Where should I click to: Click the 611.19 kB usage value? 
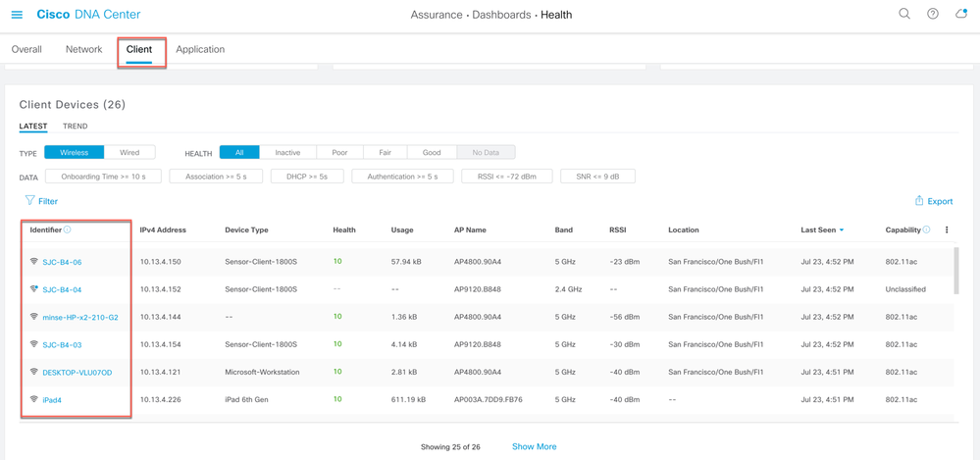click(x=408, y=400)
